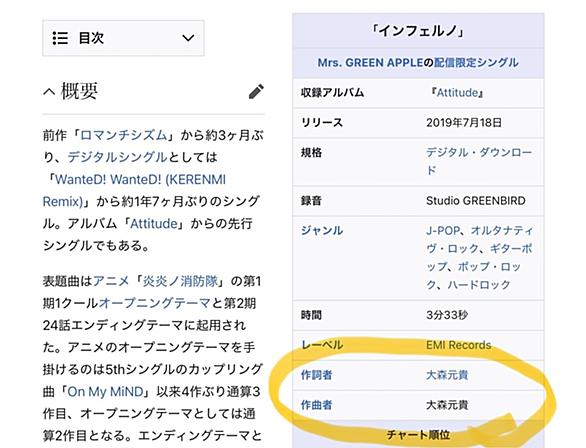Open the オープニングテーマ link
The image size is (586, 448).
click(155, 303)
